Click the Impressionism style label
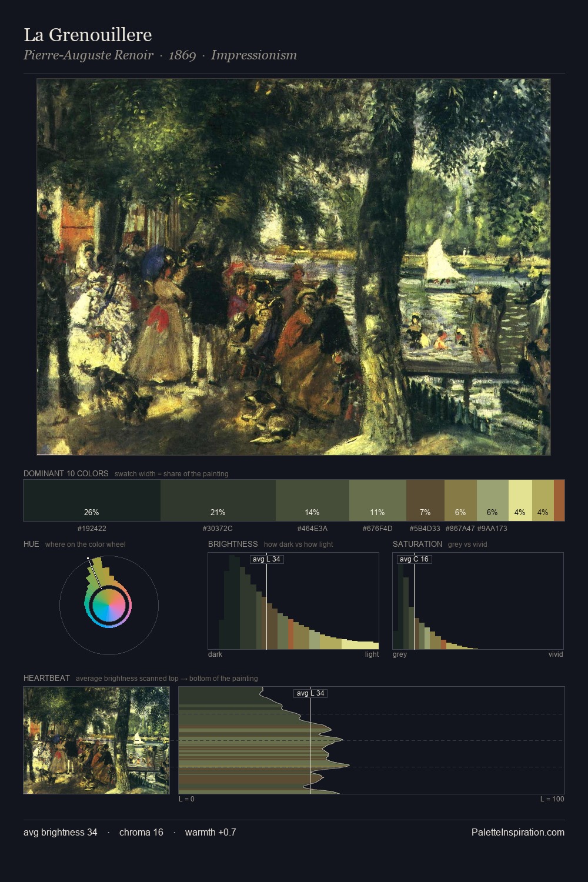Viewport: 588px width, 882px height. (253, 55)
